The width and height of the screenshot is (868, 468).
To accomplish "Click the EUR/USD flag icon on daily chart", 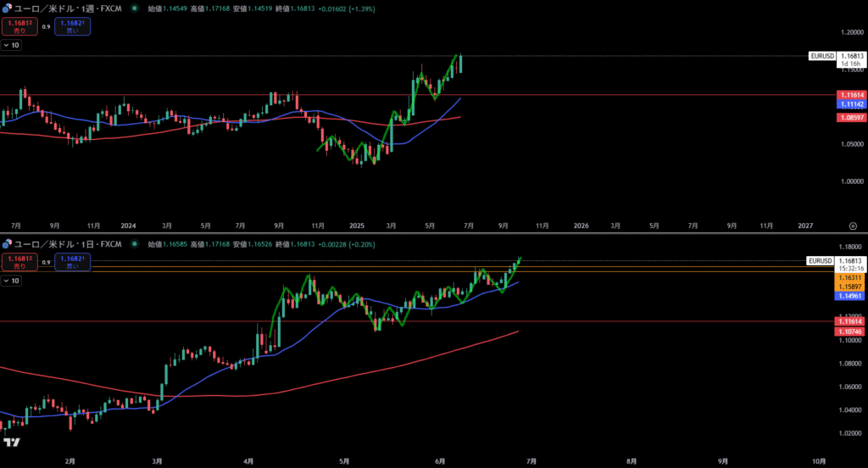I will pyautogui.click(x=7, y=243).
